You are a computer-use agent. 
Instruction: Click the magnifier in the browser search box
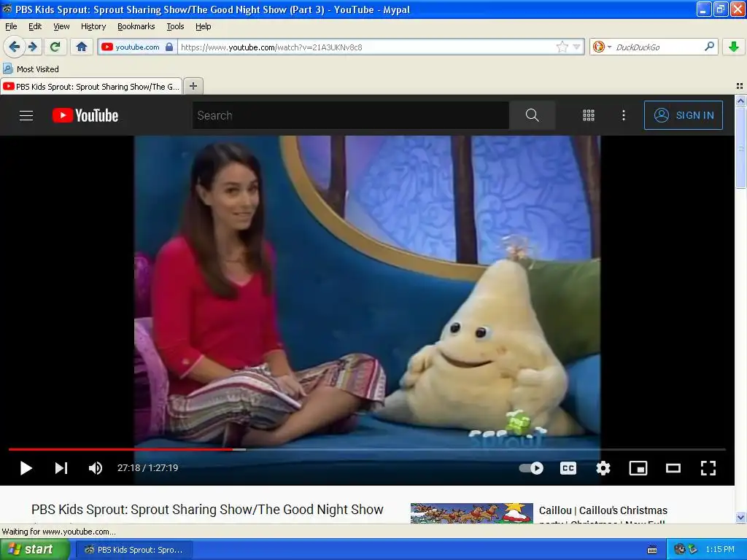pyautogui.click(x=709, y=47)
